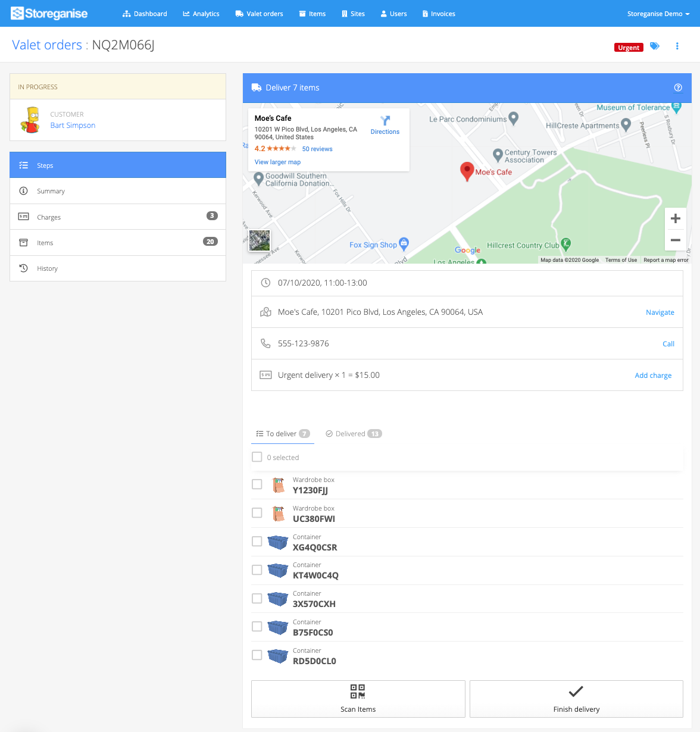Click the Museum of Tolerance marker

click(676, 107)
